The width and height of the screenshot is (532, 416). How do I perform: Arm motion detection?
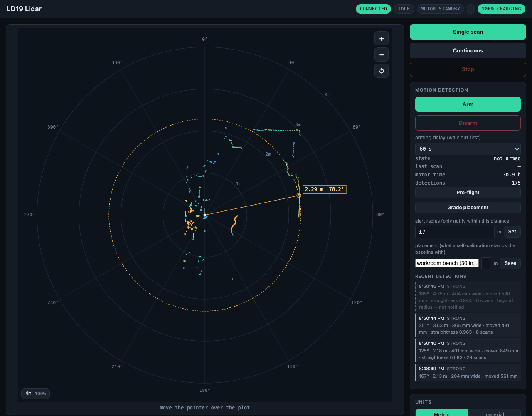(468, 104)
